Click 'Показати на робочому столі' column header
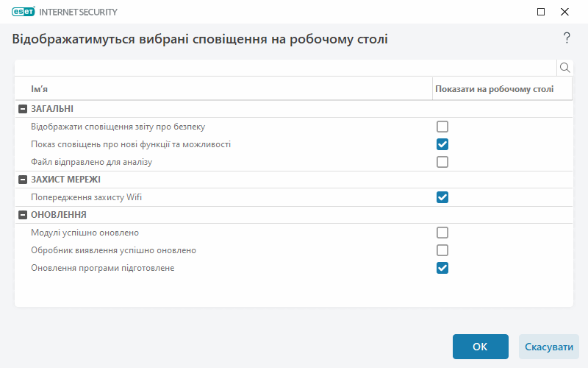Viewport: 588px width, 368px height. [x=493, y=89]
